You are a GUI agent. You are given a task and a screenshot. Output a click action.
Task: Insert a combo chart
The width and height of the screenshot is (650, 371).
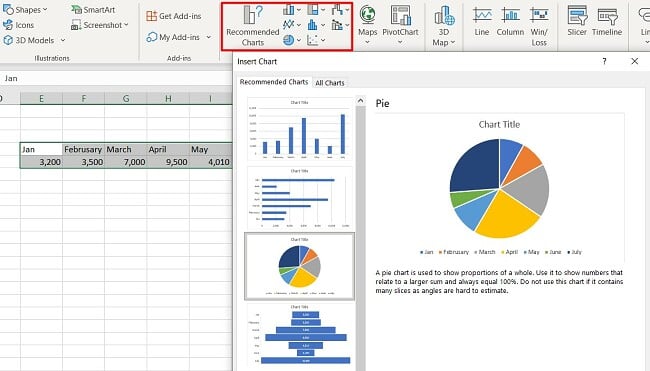(x=337, y=25)
